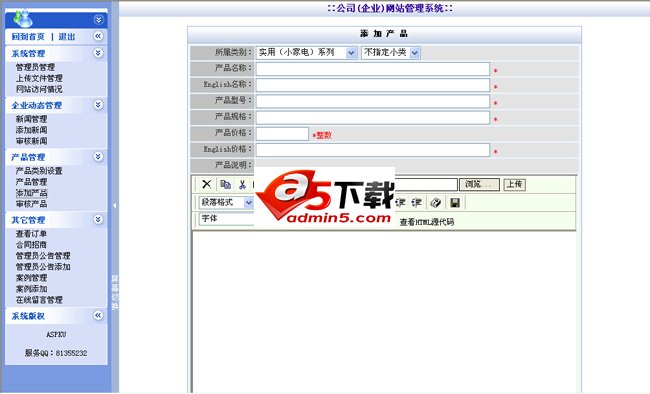This screenshot has height=394, width=650.
Task: Click the floppy disk save icon in the editor
Action: [x=455, y=203]
